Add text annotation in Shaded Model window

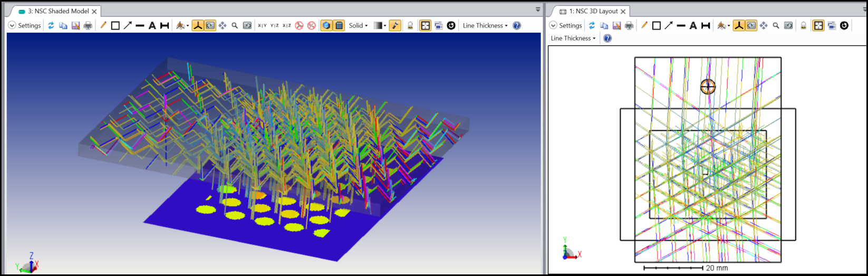(152, 25)
